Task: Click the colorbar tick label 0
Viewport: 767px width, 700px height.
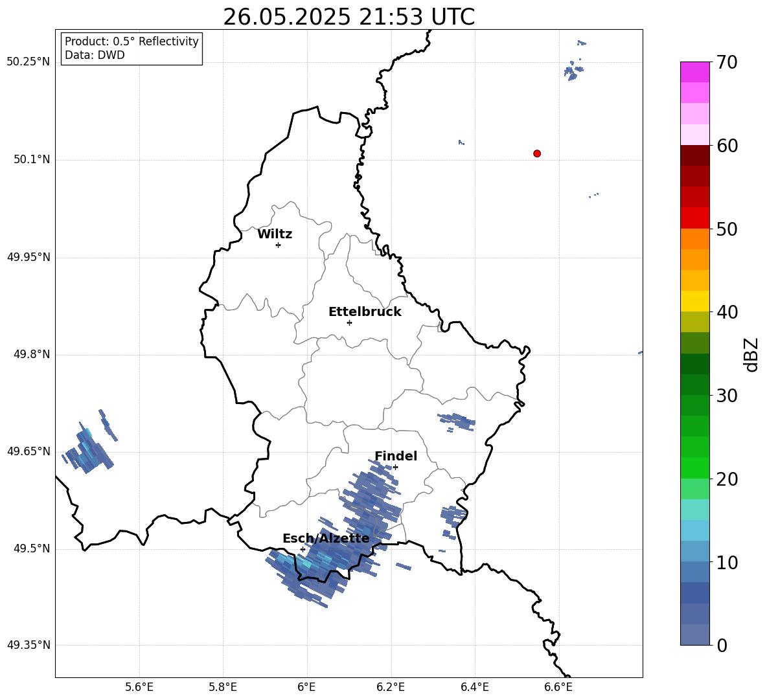Action: point(722,646)
